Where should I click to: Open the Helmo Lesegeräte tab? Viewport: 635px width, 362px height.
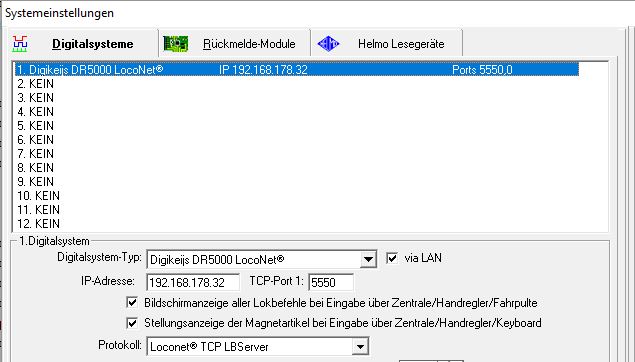coord(386,43)
